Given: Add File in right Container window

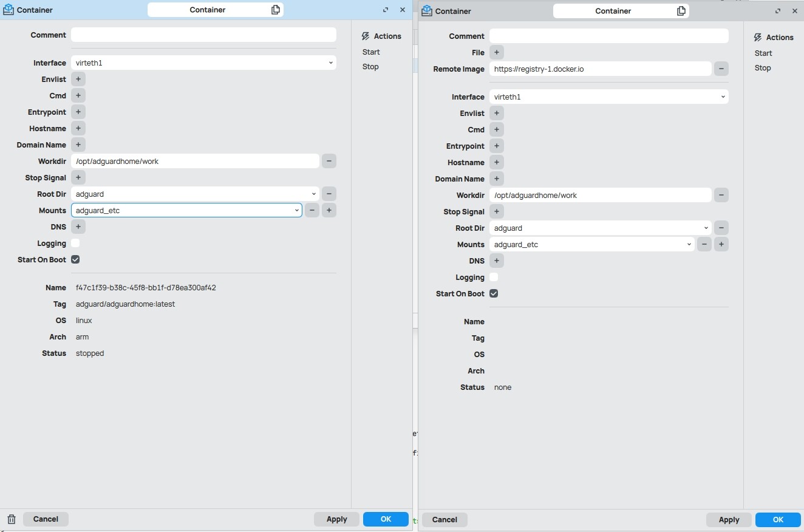Looking at the screenshot, I should coord(496,52).
